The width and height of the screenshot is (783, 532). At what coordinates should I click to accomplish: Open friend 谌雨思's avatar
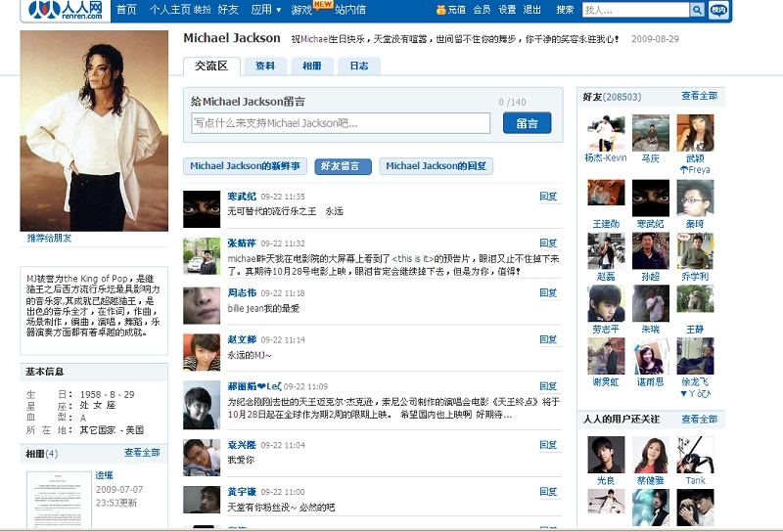click(x=651, y=356)
